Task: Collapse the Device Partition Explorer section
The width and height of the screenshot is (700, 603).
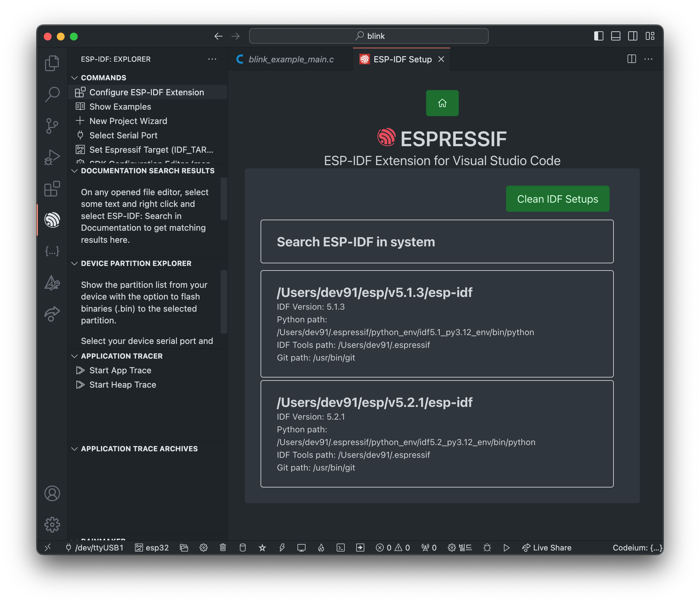Action: [x=136, y=263]
